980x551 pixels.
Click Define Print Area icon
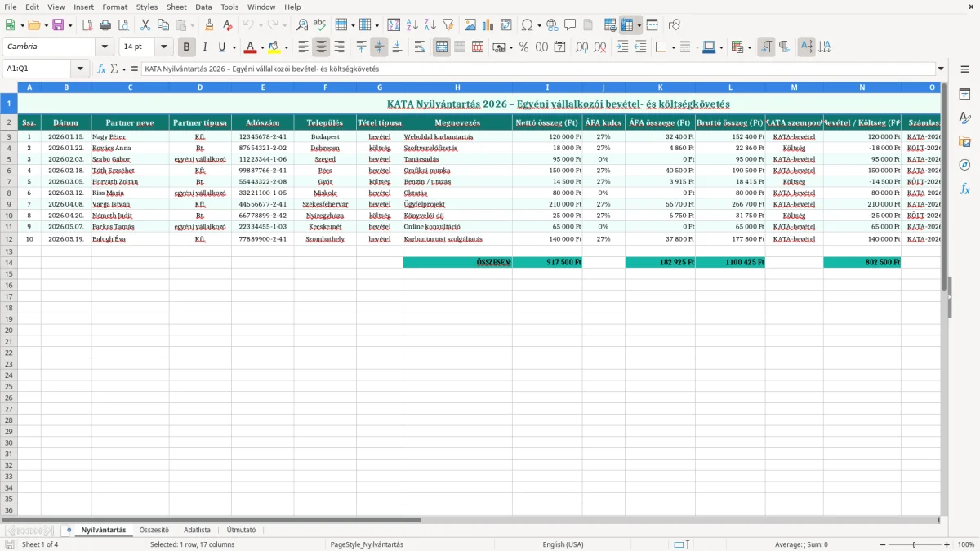610,25
